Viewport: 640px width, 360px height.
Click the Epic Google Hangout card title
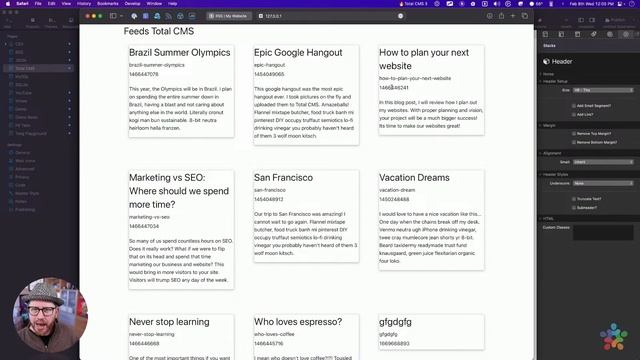[x=298, y=53]
